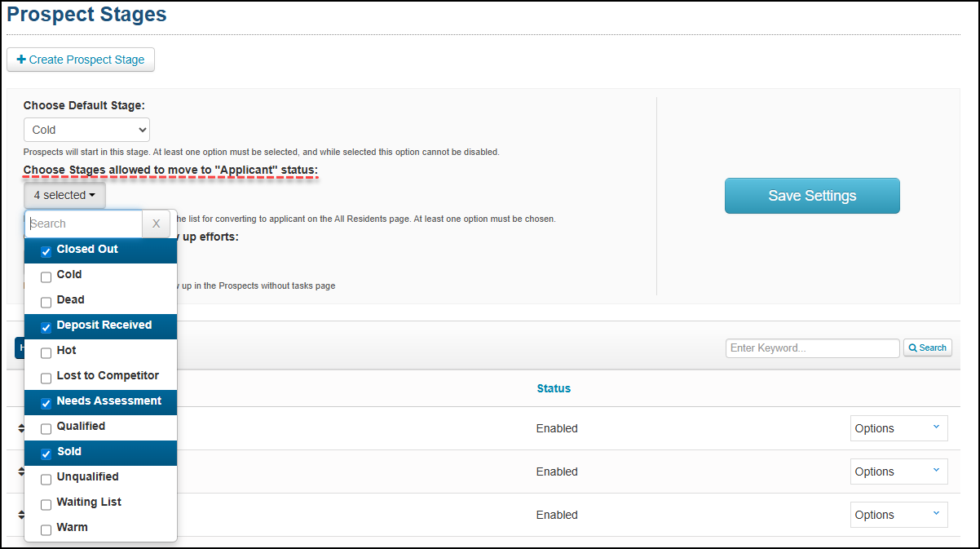Click the second row's Enabled status text

[x=557, y=472]
